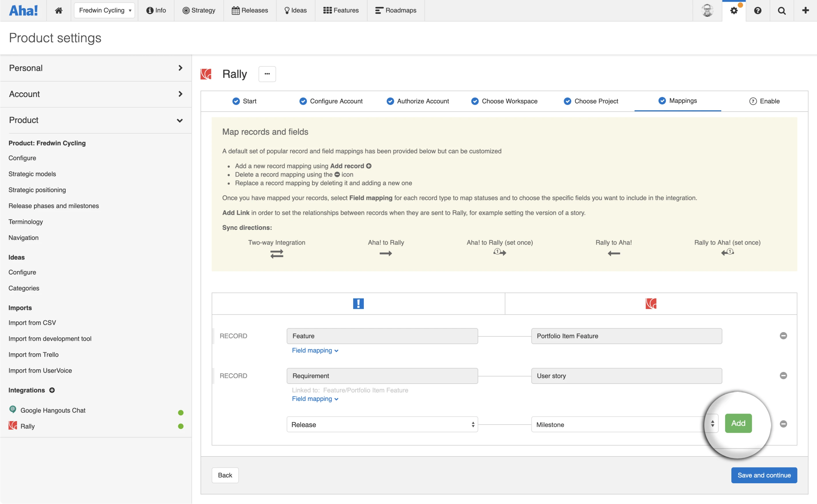Open the Fredwin Cycling product dropdown
Viewport: 817px width, 504px height.
pyautogui.click(x=104, y=10)
